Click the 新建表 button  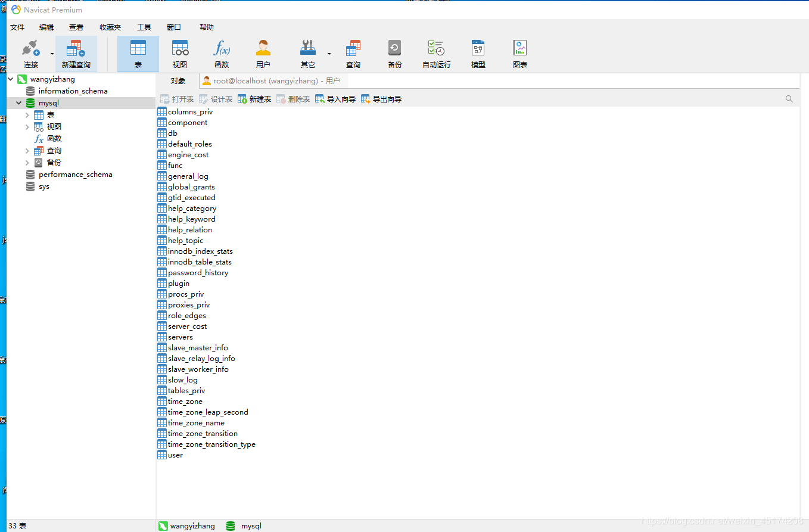pyautogui.click(x=254, y=99)
